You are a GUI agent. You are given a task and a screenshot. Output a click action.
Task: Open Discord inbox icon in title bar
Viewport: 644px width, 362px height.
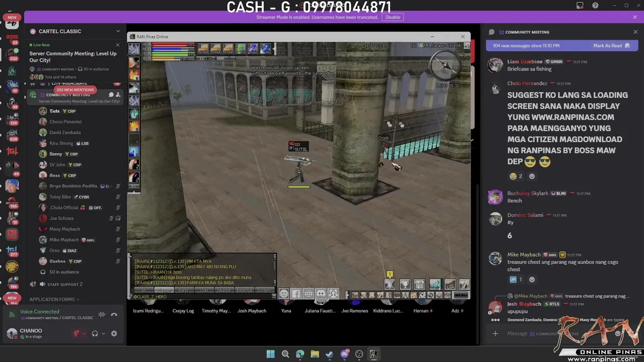coord(580,6)
